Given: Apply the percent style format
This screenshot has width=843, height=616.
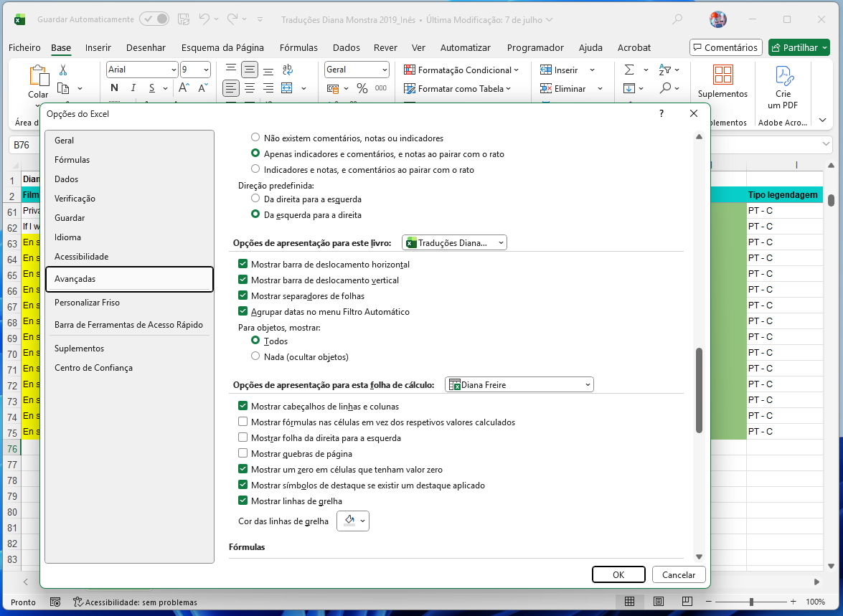Looking at the screenshot, I should [x=362, y=88].
